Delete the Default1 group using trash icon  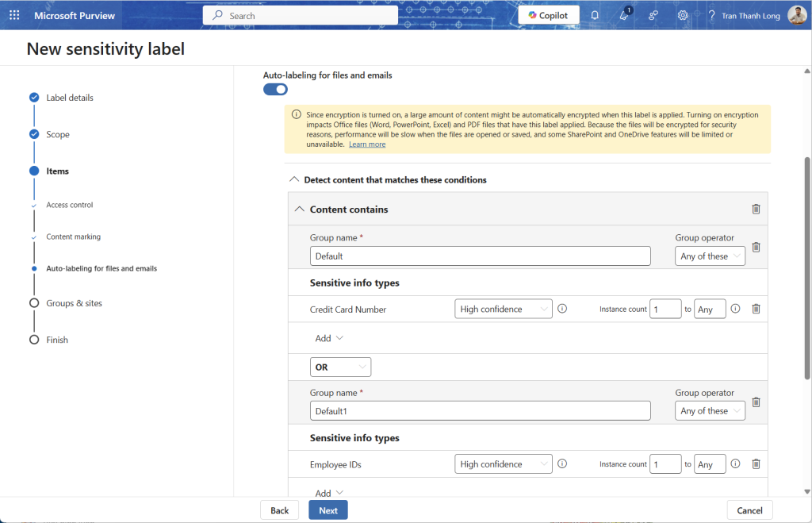tap(756, 402)
